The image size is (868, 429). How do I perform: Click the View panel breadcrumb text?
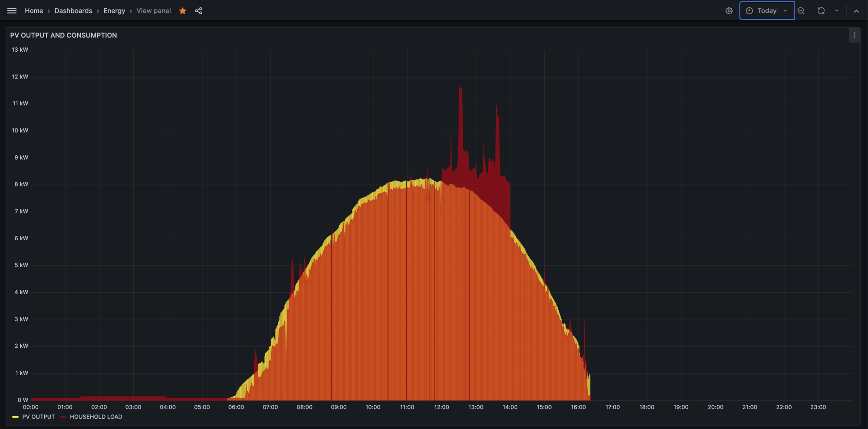tap(154, 11)
